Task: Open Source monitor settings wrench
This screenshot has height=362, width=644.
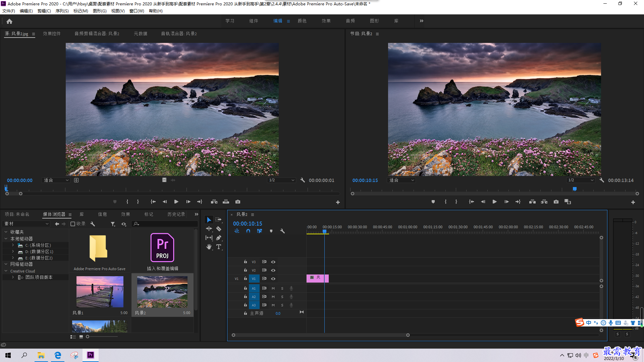Action: [x=303, y=180]
